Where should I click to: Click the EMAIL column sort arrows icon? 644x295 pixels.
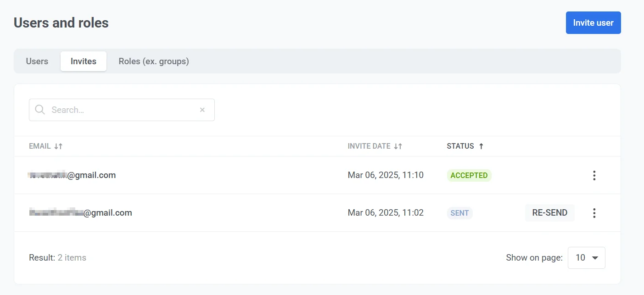click(58, 146)
